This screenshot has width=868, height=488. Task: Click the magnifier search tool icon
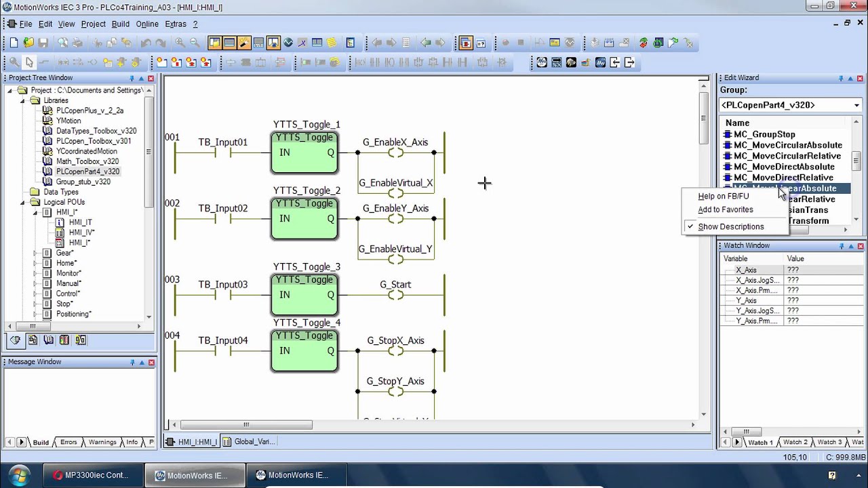click(x=14, y=62)
